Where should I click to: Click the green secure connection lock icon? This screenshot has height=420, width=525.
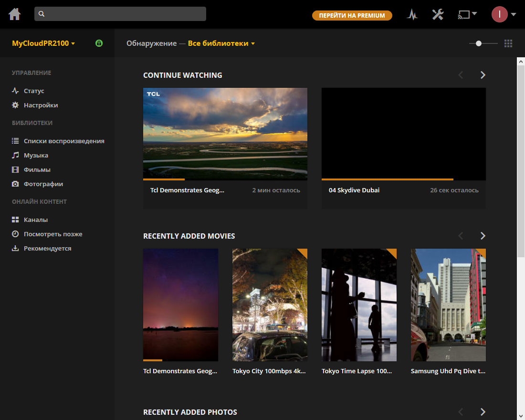coord(99,43)
